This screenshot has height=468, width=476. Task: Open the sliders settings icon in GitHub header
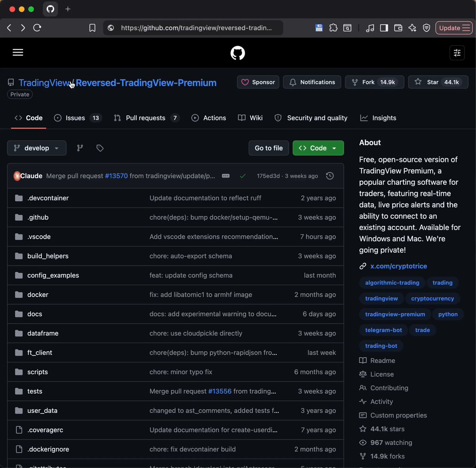pyautogui.click(x=457, y=53)
